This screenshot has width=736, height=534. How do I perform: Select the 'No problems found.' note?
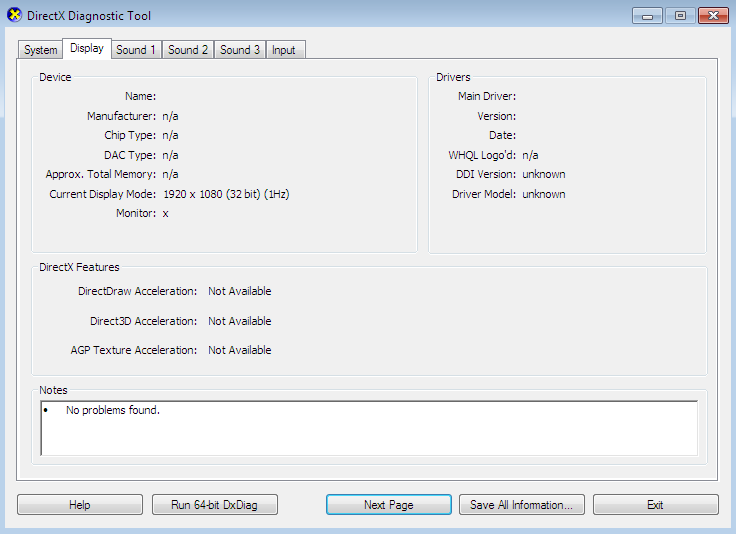tap(113, 410)
